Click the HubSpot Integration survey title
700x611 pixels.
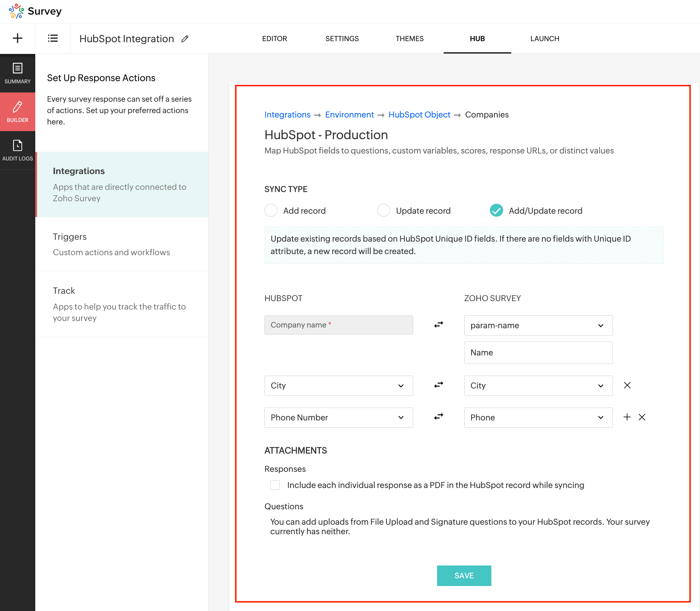coord(127,39)
